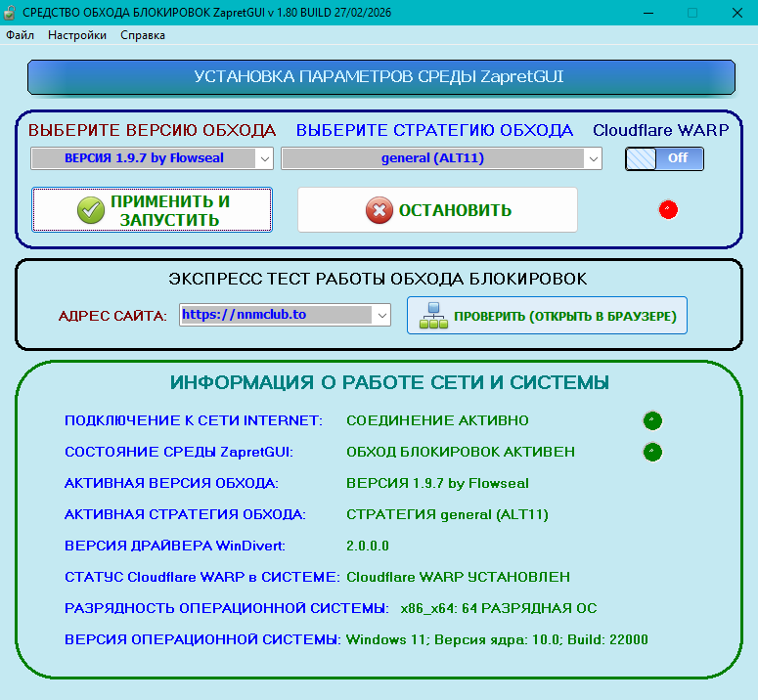Open the Настройки menu
Viewport: 758px width, 700px height.
77,35
